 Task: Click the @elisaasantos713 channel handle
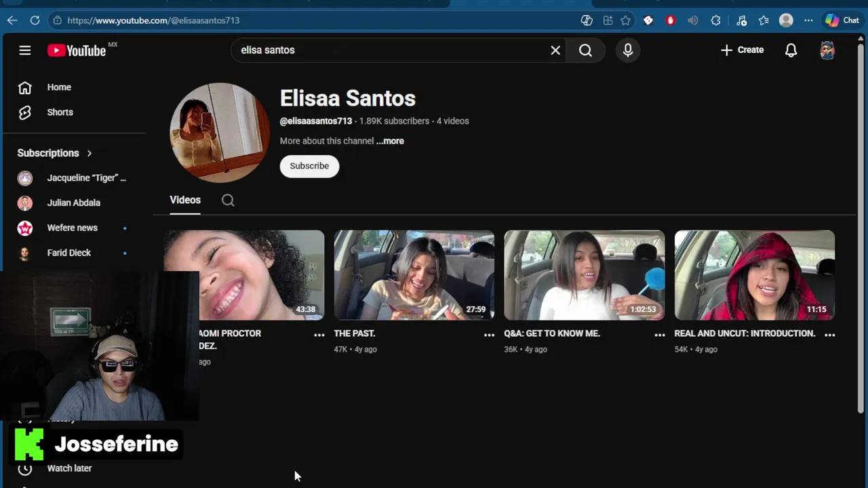[x=316, y=121]
